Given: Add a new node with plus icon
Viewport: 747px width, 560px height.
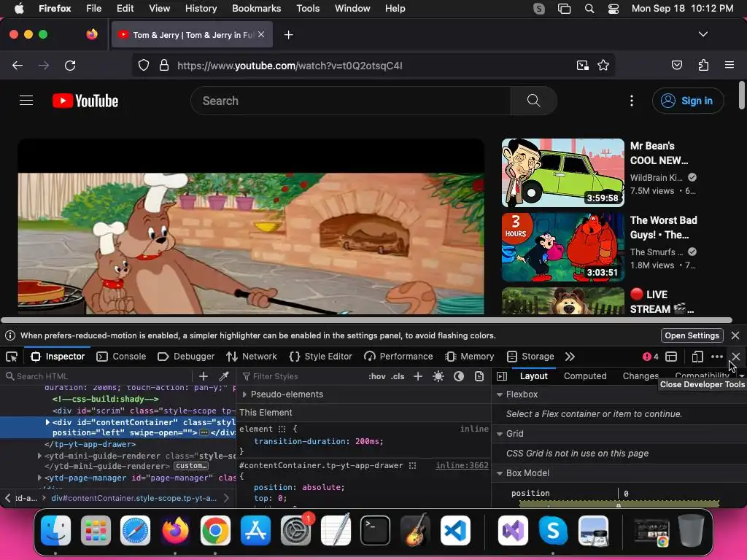Looking at the screenshot, I should click(x=204, y=376).
